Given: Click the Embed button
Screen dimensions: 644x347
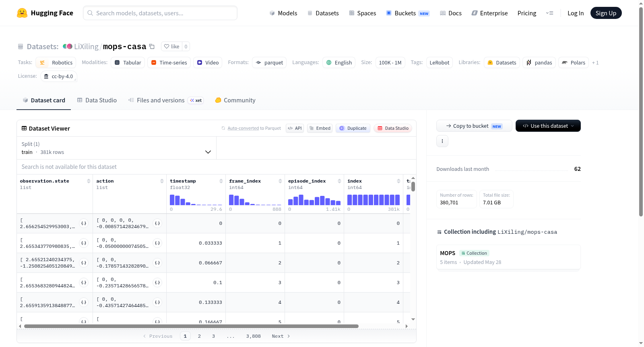Looking at the screenshot, I should pyautogui.click(x=320, y=128).
